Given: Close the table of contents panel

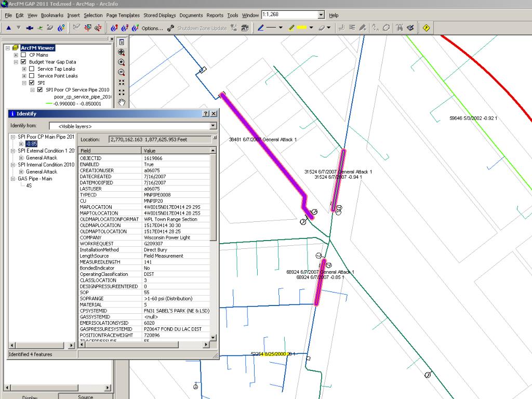Looking at the screenshot, I should (112, 39).
